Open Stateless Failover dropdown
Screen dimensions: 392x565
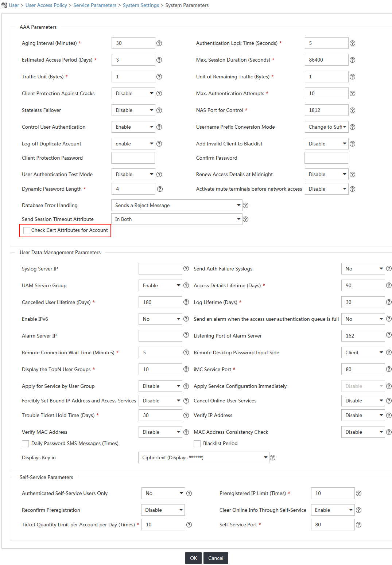pyautogui.click(x=133, y=110)
